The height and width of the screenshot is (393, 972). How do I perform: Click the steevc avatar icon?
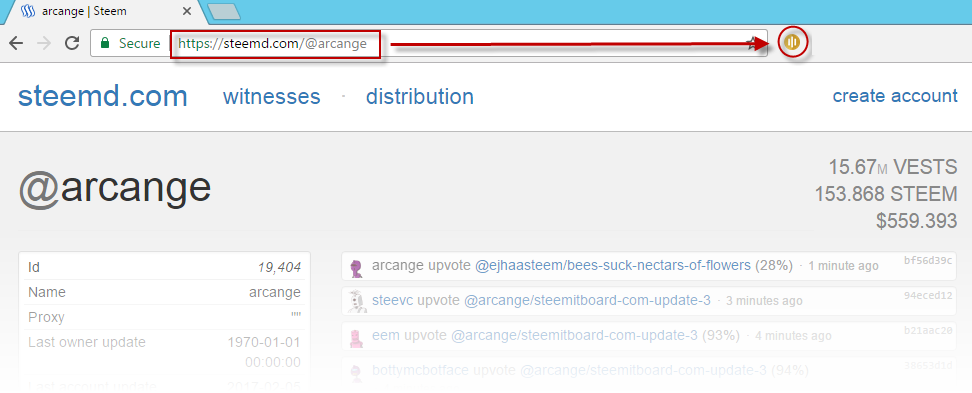coord(356,301)
